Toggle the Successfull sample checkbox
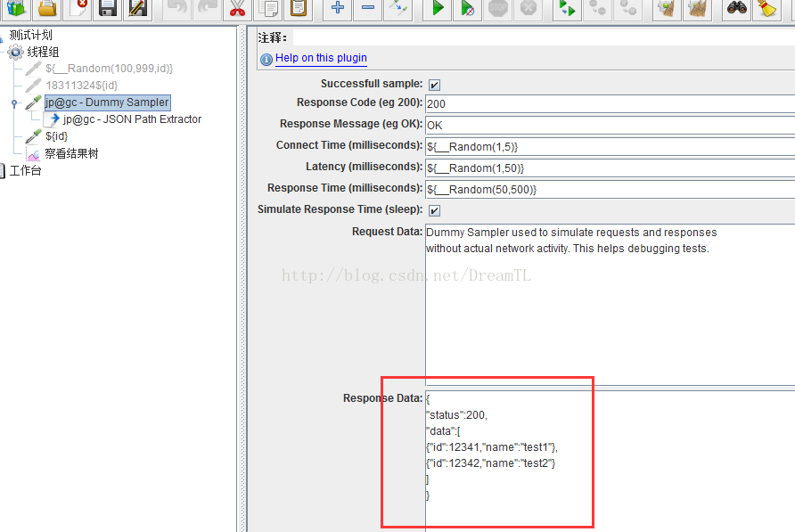 435,85
